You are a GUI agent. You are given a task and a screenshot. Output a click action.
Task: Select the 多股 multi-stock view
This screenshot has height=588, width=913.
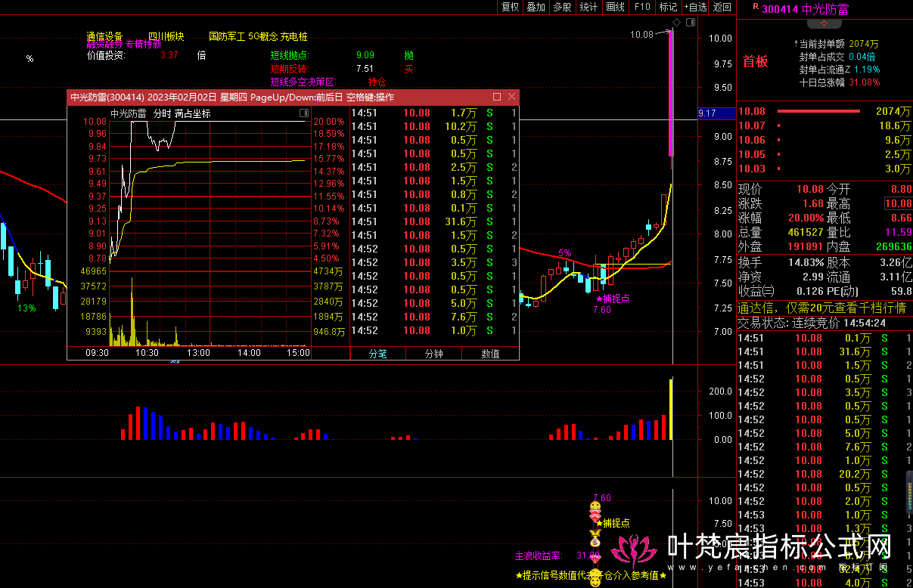(562, 7)
